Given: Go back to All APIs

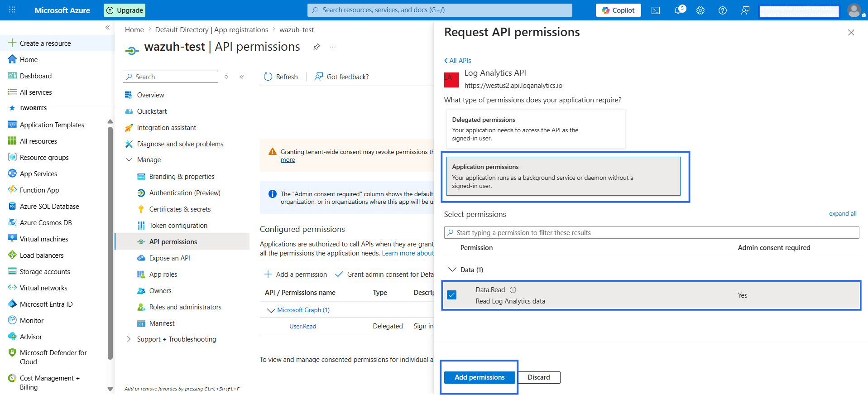Looking at the screenshot, I should 458,61.
